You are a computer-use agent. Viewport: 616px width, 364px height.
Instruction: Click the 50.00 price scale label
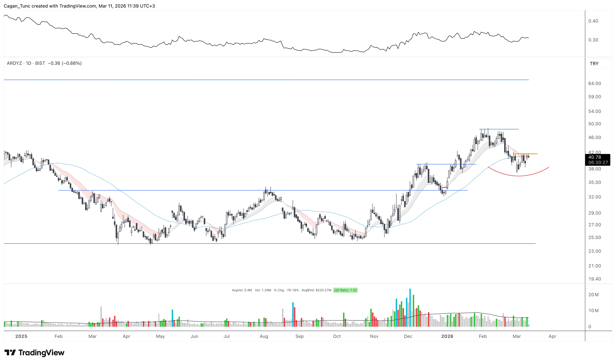point(594,124)
